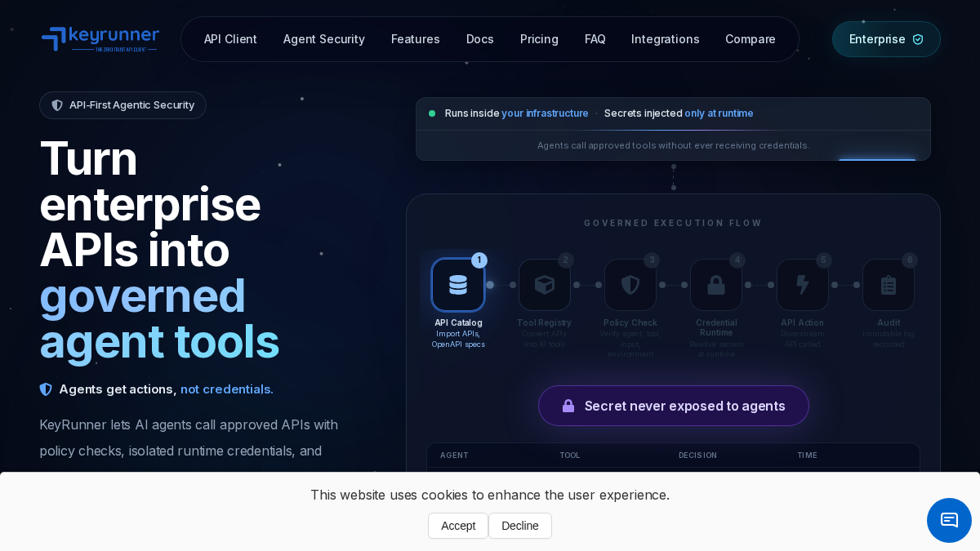Open the chat widget
Viewport: 980px width, 551px height.
(x=949, y=520)
